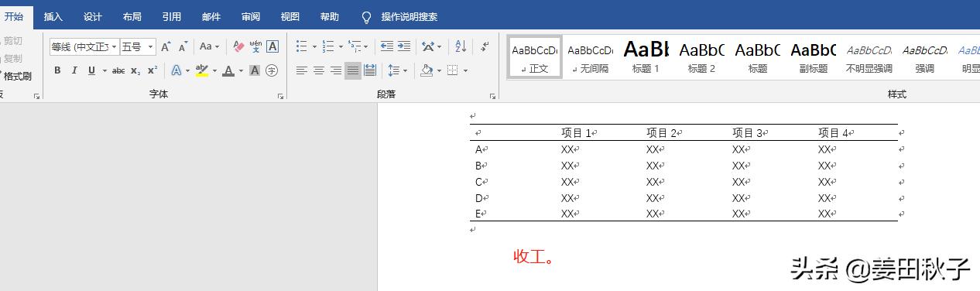Toggle show/hide paragraph marks

(485, 46)
